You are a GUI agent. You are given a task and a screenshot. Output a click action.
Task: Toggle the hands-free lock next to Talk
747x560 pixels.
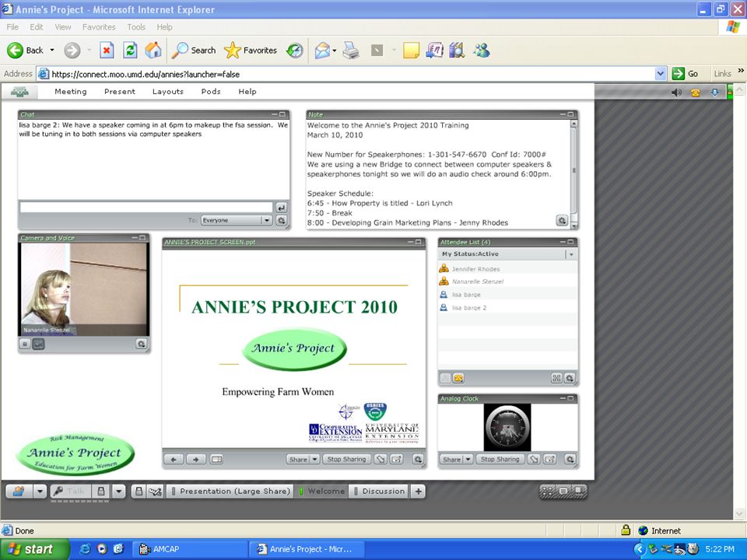pos(101,491)
